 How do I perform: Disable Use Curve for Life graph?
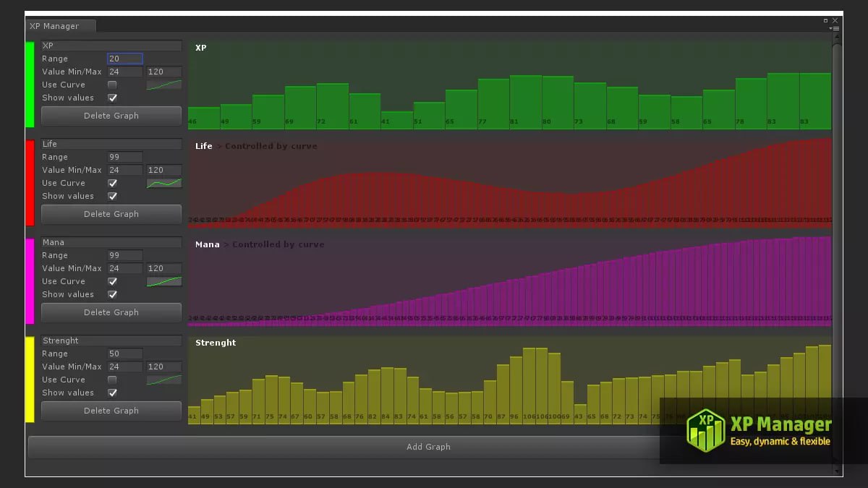pyautogui.click(x=112, y=183)
